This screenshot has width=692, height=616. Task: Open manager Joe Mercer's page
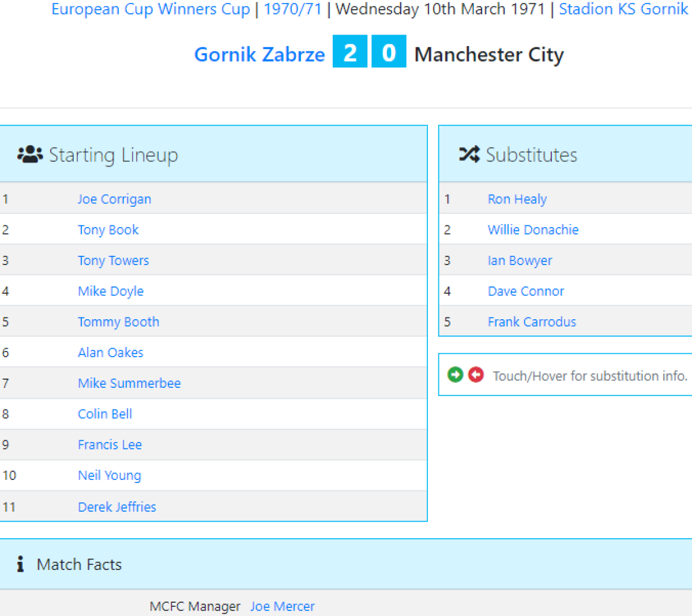coord(282,606)
